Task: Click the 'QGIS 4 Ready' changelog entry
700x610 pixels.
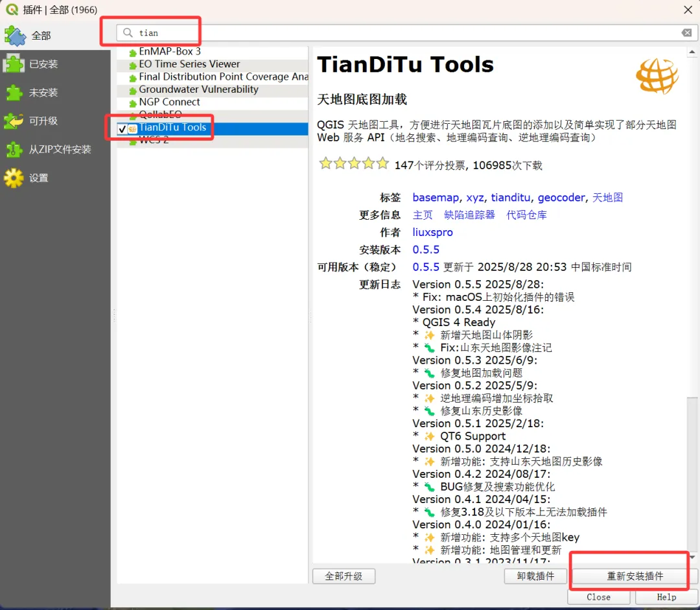Action: click(x=459, y=322)
